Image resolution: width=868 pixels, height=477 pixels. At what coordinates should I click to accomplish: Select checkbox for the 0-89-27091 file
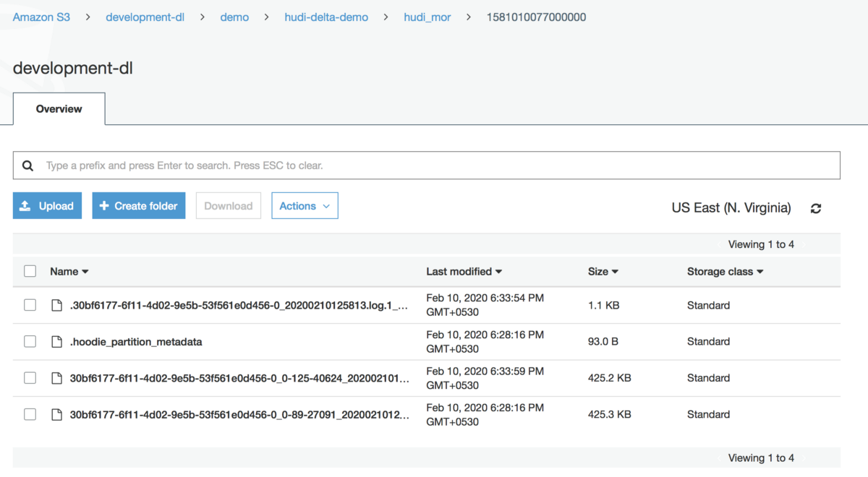pos(30,414)
